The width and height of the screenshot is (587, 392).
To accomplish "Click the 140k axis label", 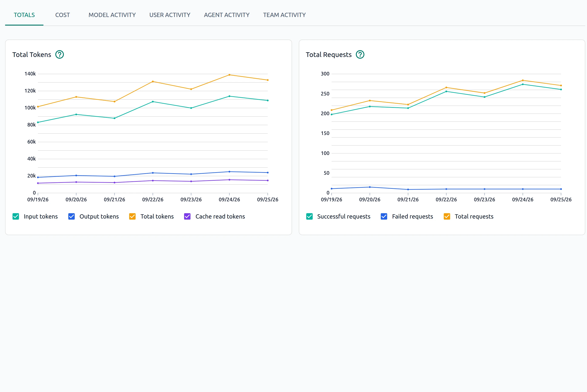I will pyautogui.click(x=30, y=74).
